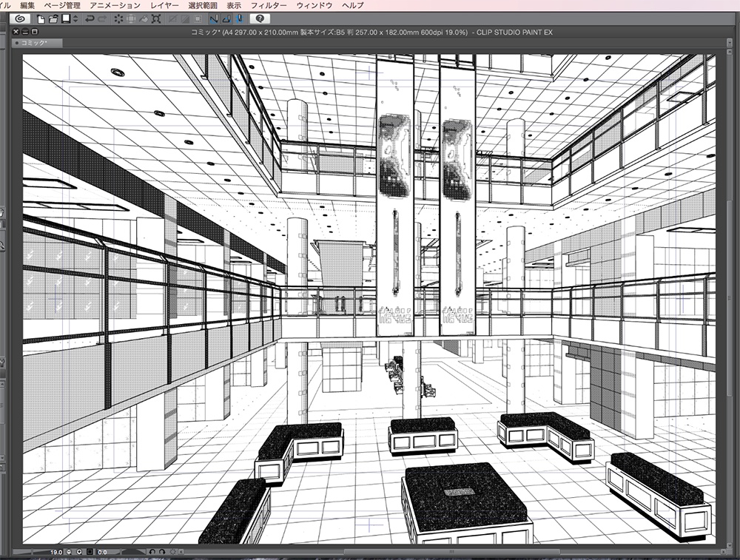This screenshot has width=740, height=560.
Task: Select the コミック* canvas tab
Action: (37, 43)
